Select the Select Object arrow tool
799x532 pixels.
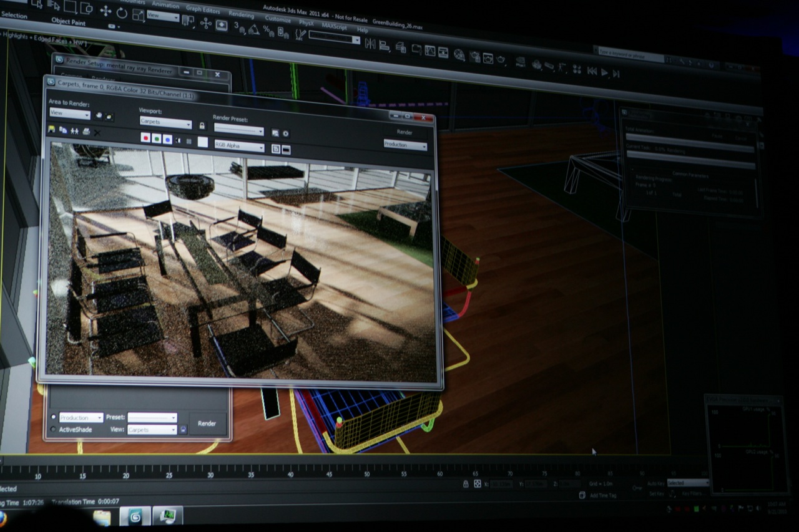[37, 4]
